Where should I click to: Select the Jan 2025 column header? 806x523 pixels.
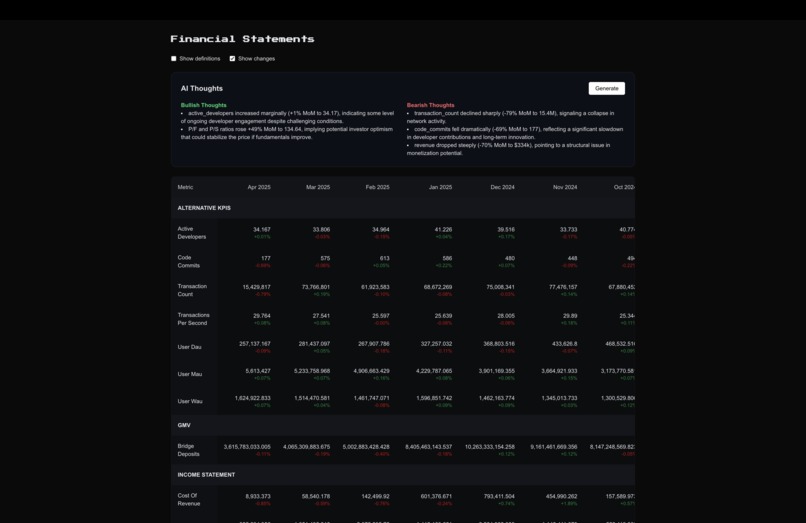(x=441, y=187)
